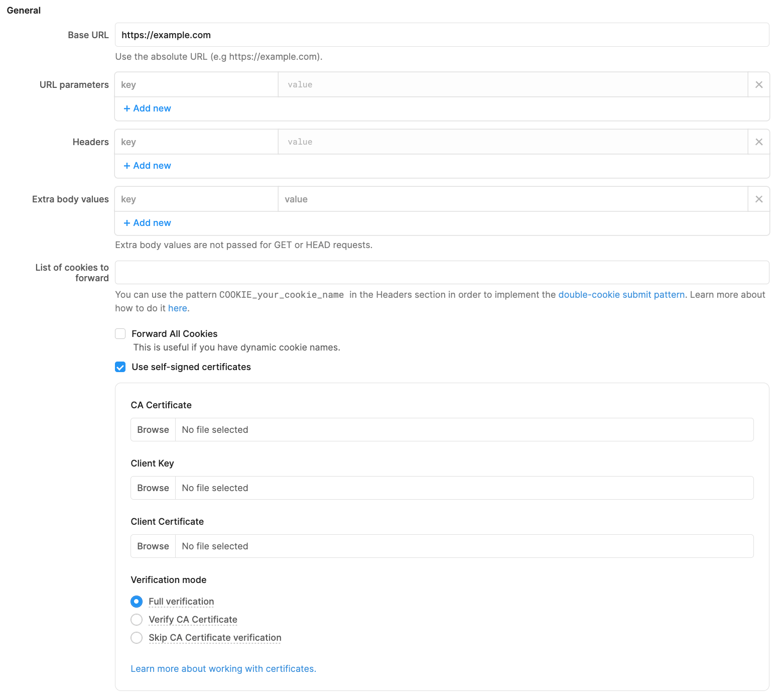The height and width of the screenshot is (700, 782).
Task: Focus the URL parameters value field
Action: 513,85
